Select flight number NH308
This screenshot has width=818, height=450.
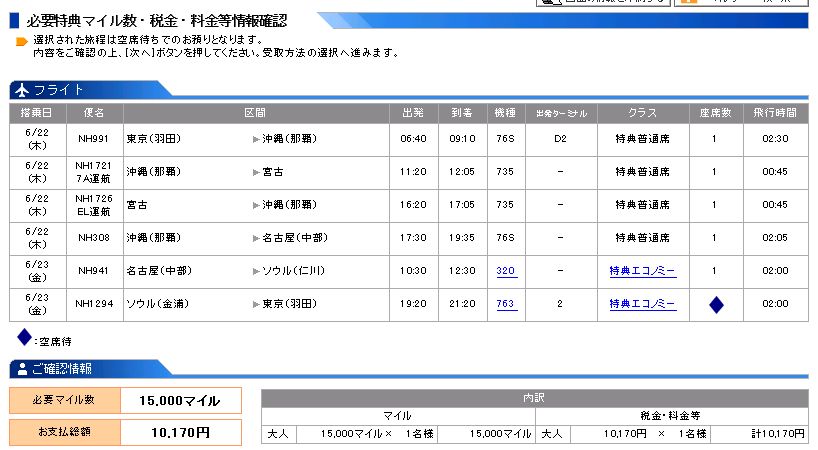[93, 238]
